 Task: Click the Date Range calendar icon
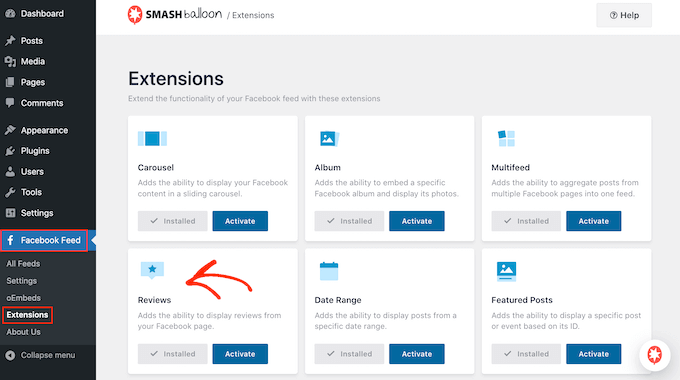[x=329, y=271]
